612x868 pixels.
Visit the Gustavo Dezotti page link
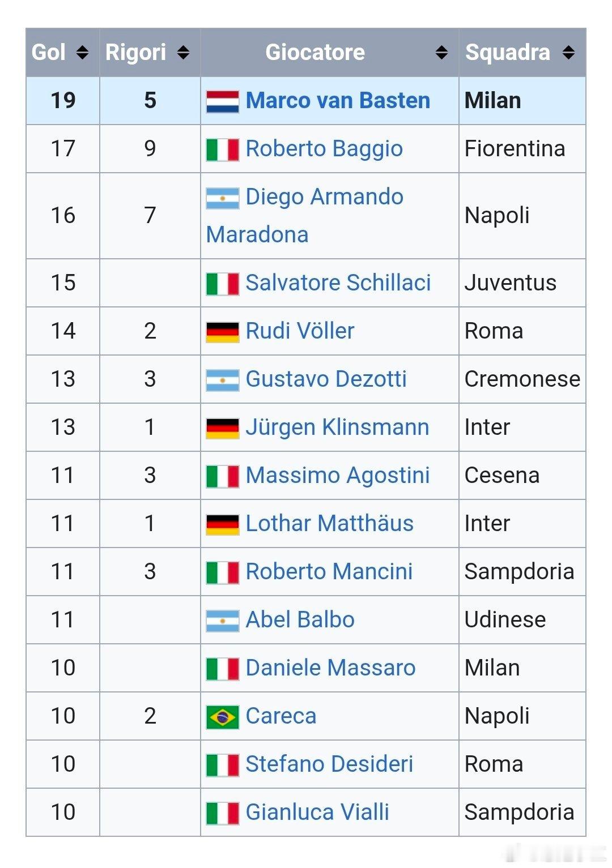coord(326,379)
